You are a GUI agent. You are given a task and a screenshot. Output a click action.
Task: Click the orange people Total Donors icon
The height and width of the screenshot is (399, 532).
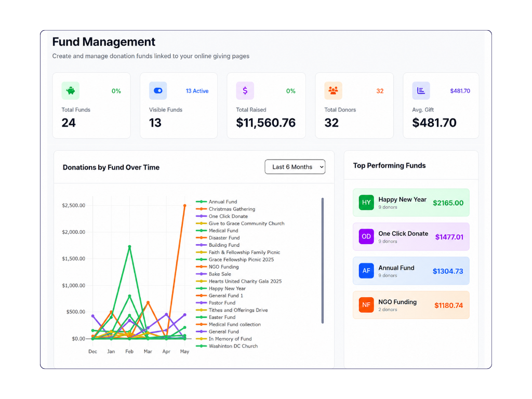(333, 90)
